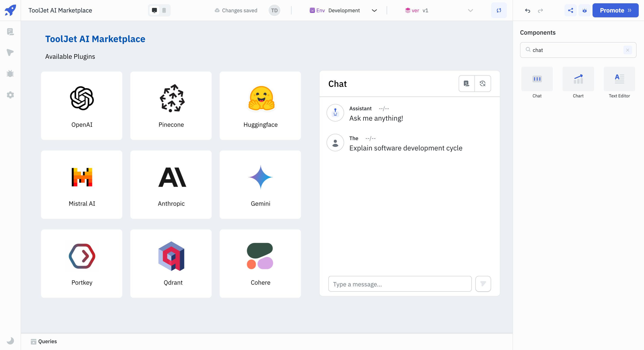Select the Gemini plugin icon
This screenshot has width=644, height=350.
point(260,177)
